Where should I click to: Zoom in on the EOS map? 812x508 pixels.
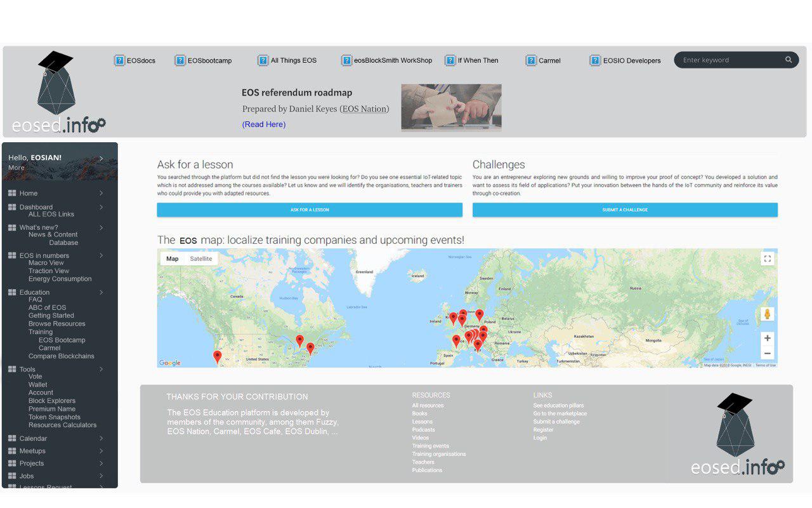point(767,338)
